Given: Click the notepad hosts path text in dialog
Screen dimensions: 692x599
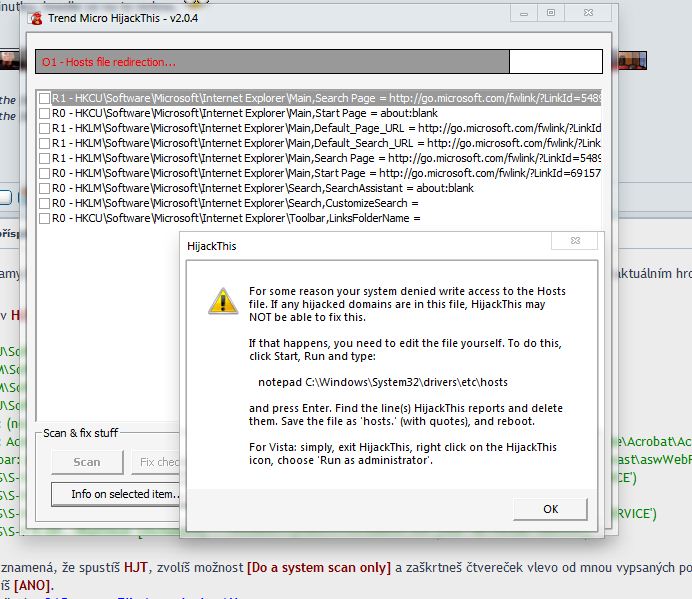Looking at the screenshot, I should (383, 382).
